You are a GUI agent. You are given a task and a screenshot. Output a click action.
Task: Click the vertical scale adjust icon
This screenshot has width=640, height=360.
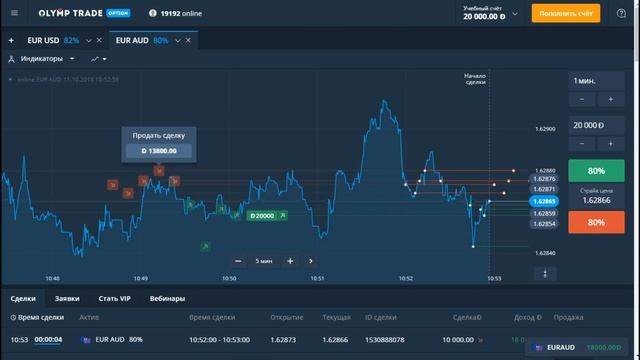click(545, 274)
